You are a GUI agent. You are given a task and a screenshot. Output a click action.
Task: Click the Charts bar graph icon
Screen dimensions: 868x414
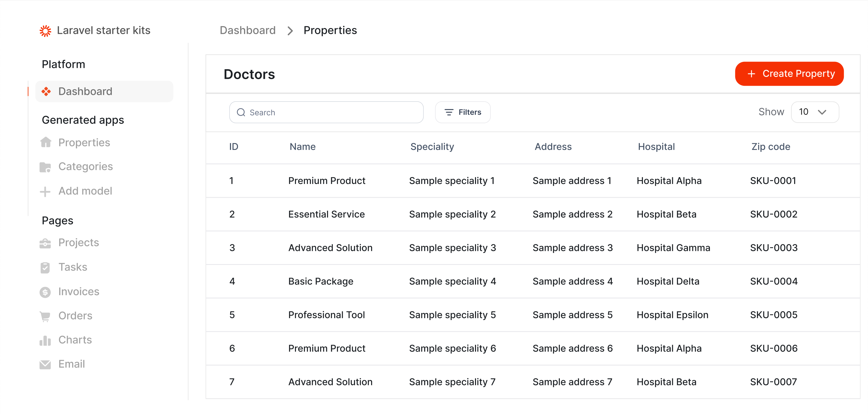tap(45, 340)
